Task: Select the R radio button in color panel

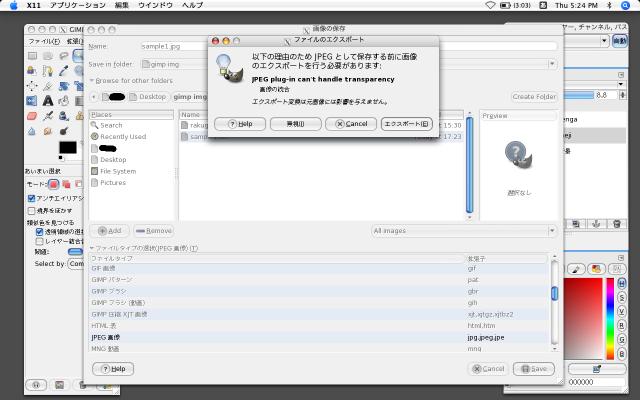Action: point(622,325)
